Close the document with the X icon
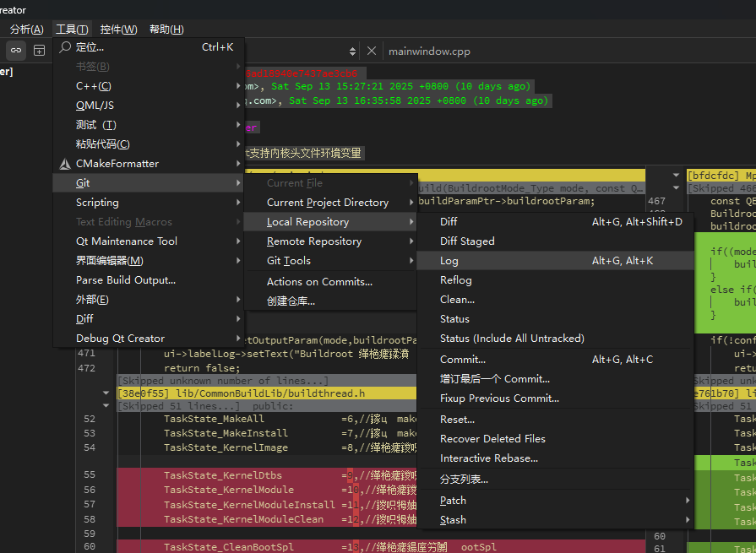 pyautogui.click(x=372, y=51)
